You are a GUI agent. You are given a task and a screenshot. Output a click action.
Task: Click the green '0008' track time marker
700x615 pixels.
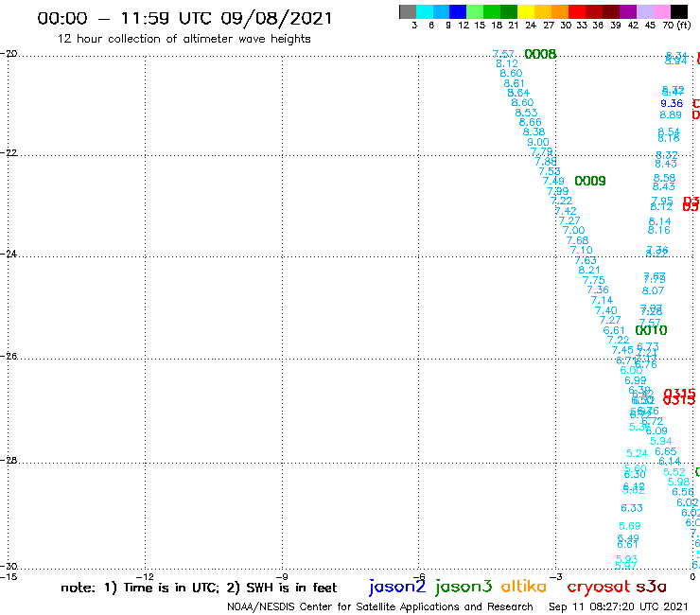[x=540, y=54]
